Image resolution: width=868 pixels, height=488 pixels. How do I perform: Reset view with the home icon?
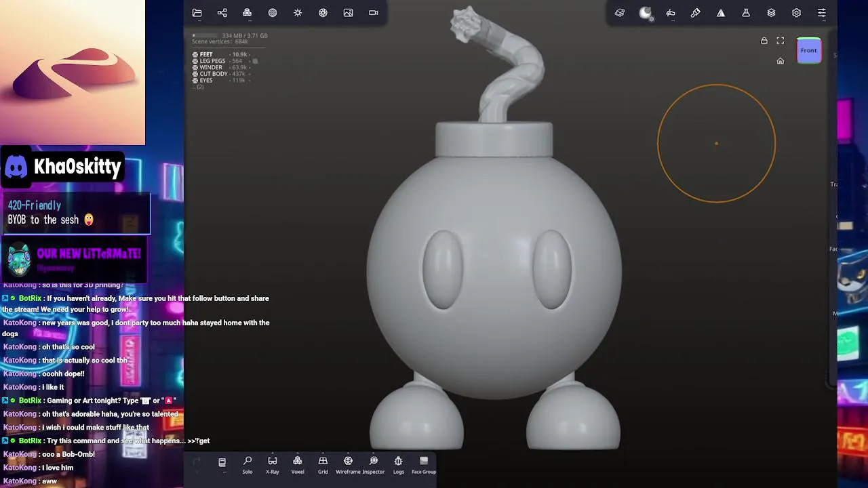(781, 61)
